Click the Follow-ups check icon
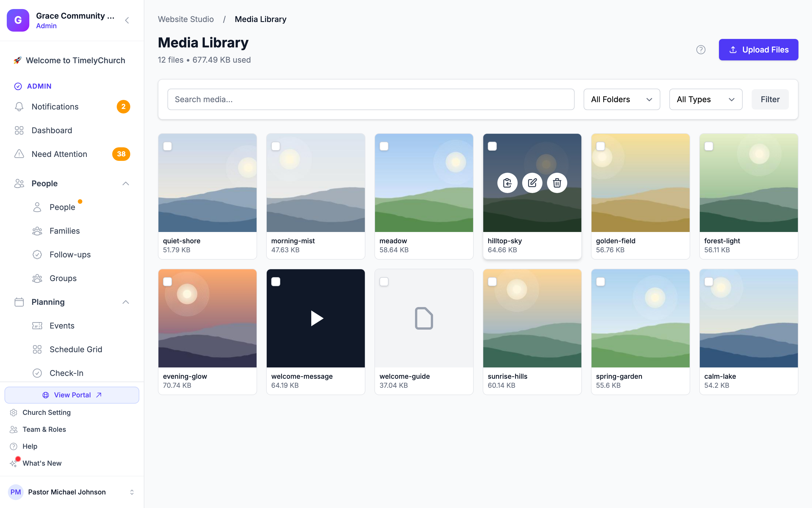 (x=37, y=255)
